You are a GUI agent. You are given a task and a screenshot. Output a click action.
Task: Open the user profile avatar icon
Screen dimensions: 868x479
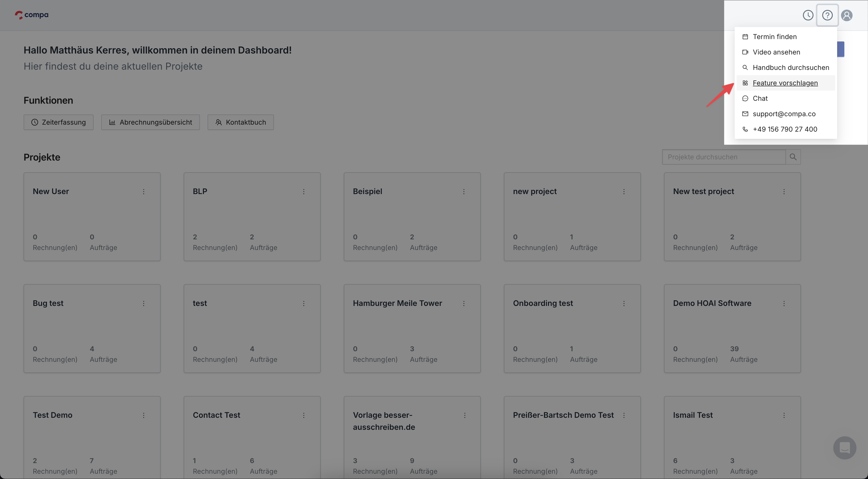click(x=847, y=15)
